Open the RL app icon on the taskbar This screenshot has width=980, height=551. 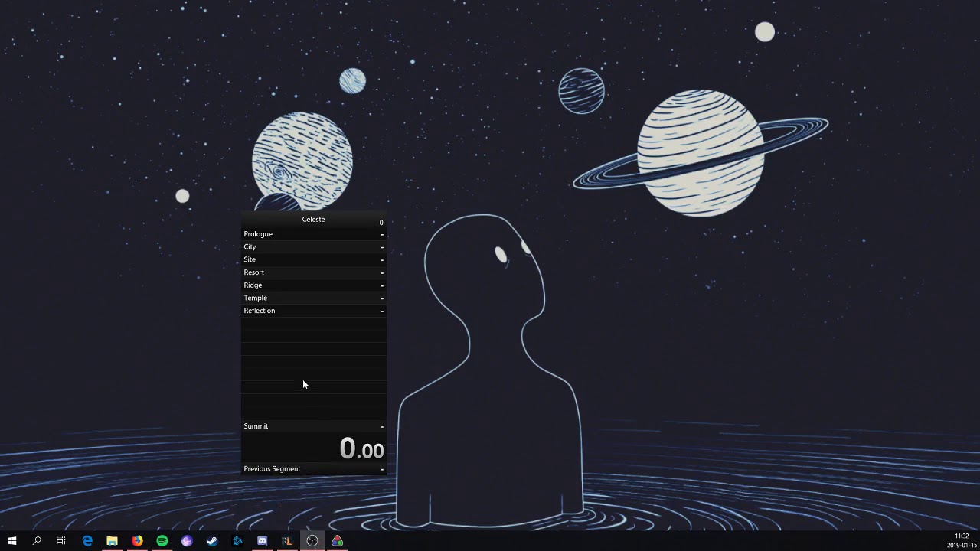click(x=287, y=541)
